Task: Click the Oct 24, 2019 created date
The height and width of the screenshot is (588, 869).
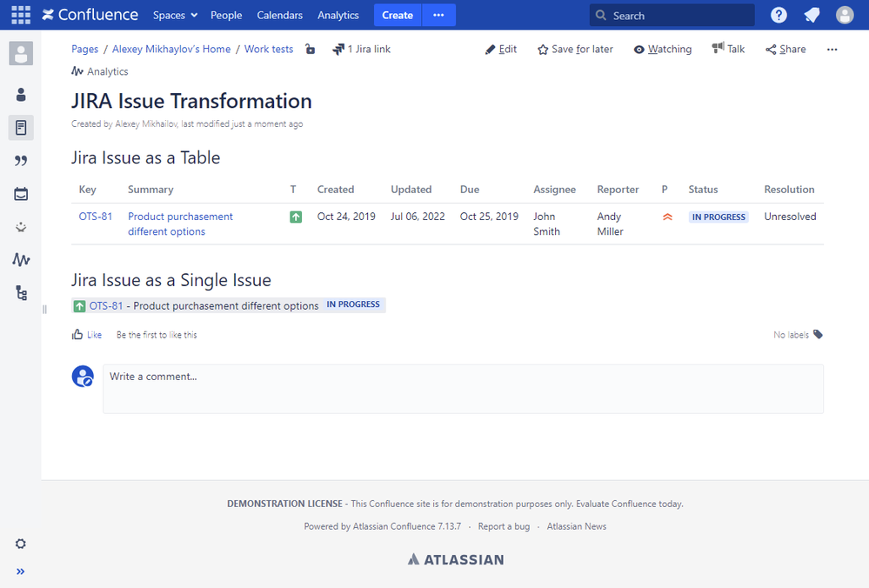Action: pos(346,217)
